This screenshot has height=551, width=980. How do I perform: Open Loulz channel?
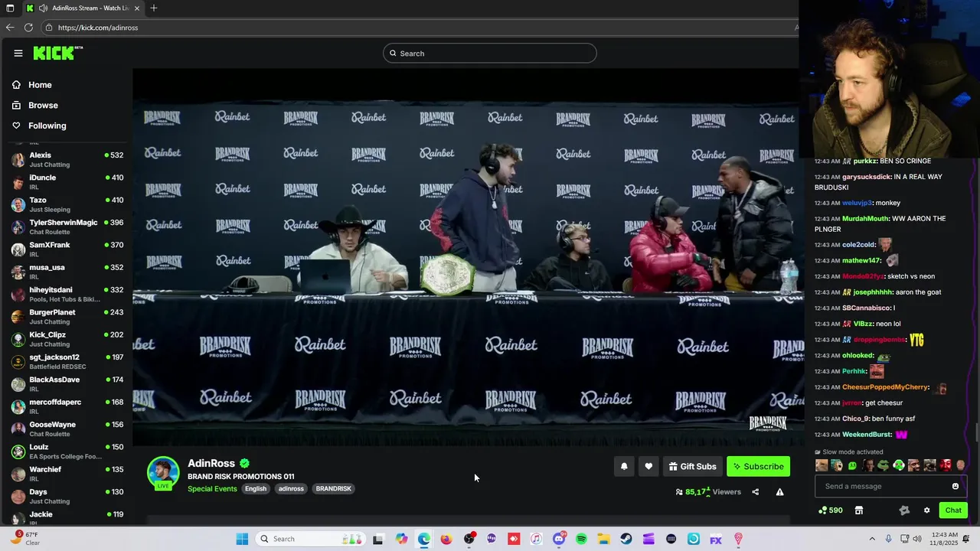coord(67,452)
